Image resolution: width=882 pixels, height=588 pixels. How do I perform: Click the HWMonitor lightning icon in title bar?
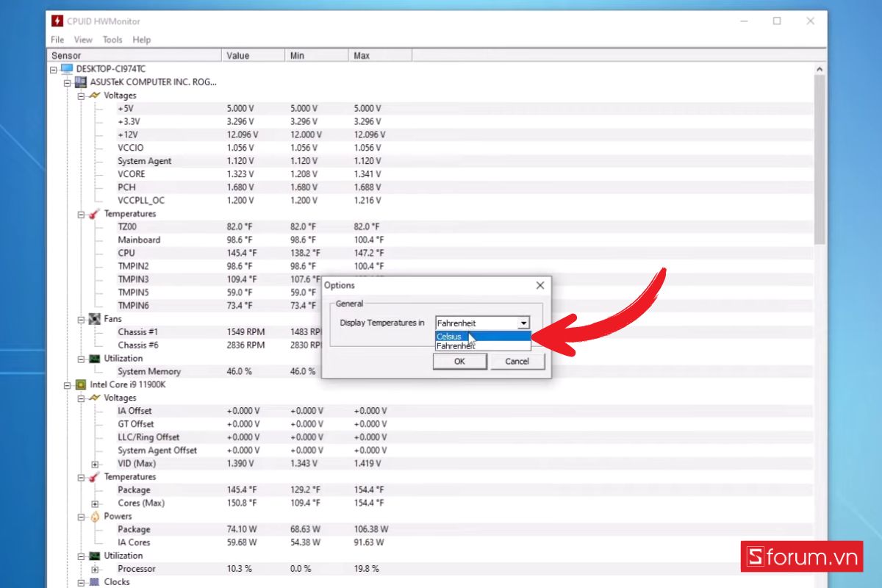pos(57,21)
